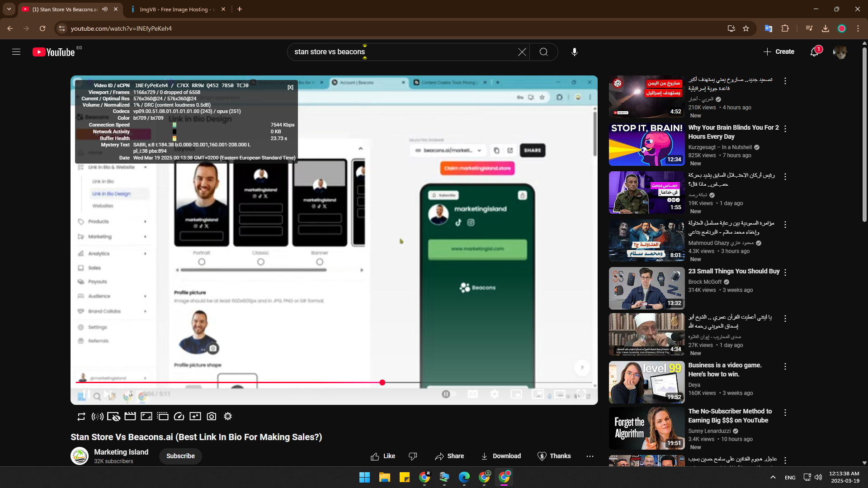Subscribe to the Marketing Island channel

[x=180, y=456]
